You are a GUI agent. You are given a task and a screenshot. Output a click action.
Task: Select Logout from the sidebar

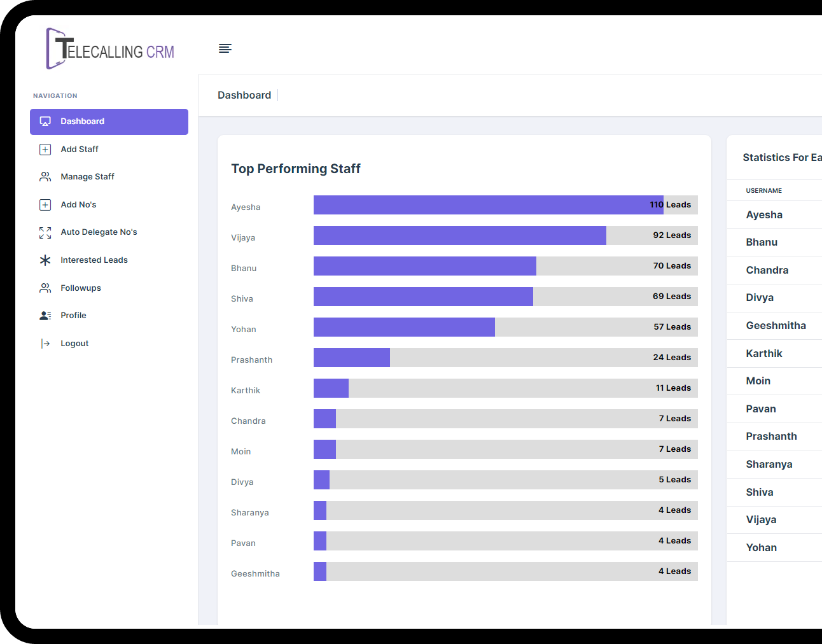[109, 344]
